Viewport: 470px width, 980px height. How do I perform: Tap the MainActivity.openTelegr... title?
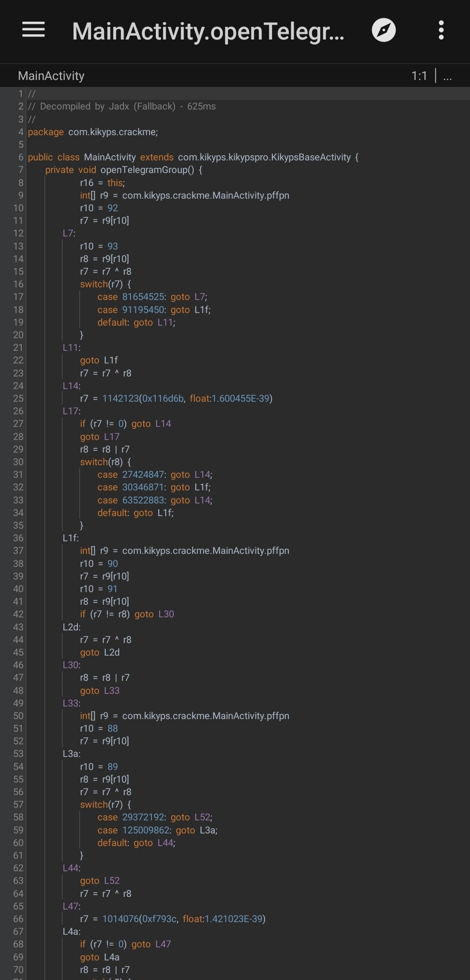click(208, 31)
